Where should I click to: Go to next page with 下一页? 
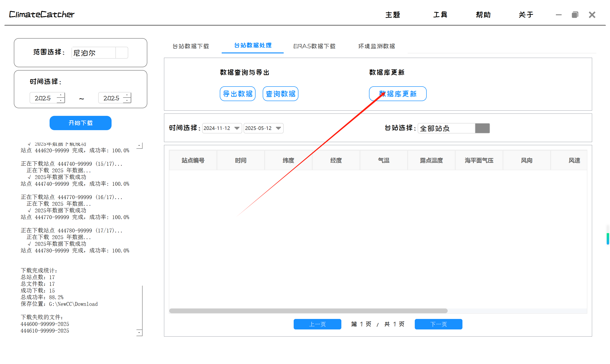(439, 324)
